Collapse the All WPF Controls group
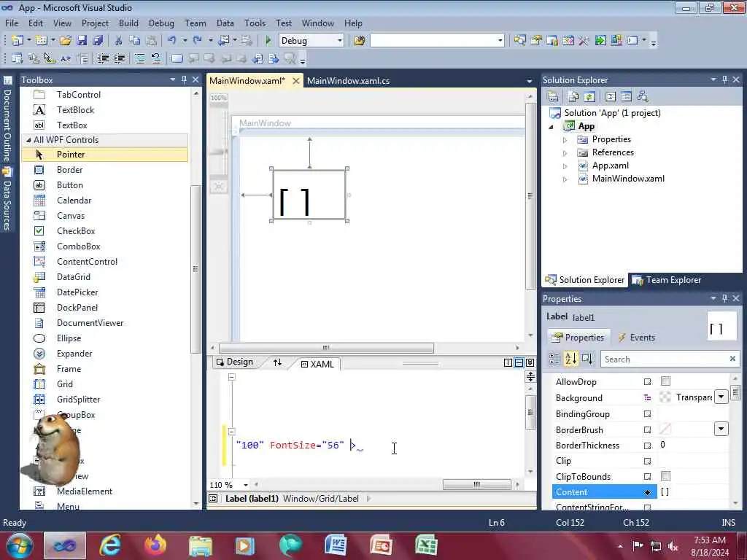Viewport: 747px width, 560px height. 28,139
